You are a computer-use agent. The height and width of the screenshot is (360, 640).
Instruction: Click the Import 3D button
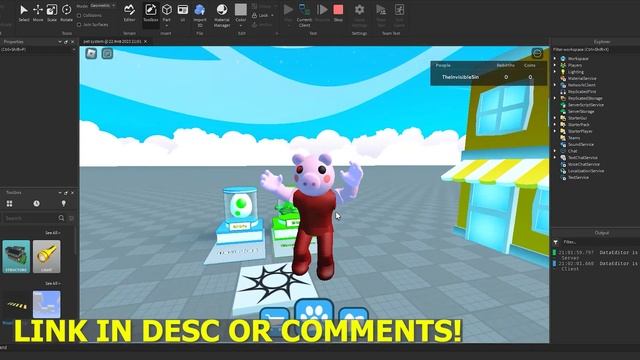pos(200,16)
